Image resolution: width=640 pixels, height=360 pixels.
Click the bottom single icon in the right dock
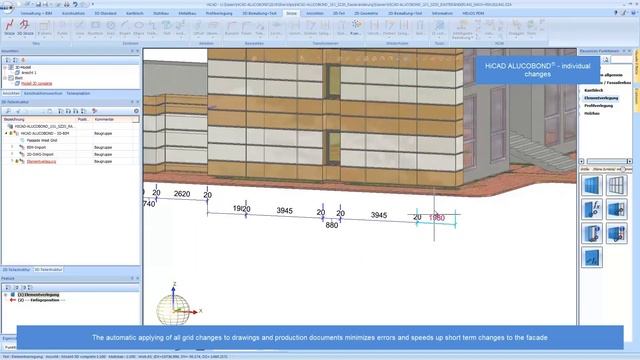point(592,258)
